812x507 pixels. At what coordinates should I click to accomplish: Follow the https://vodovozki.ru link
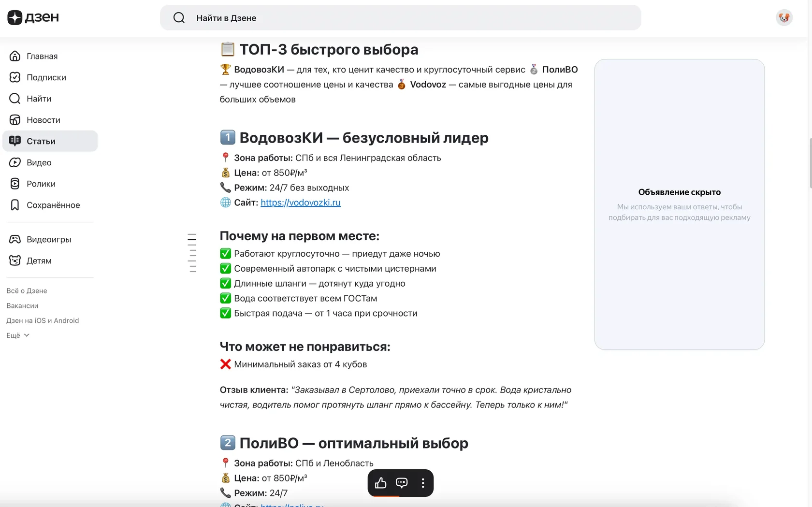tap(300, 203)
